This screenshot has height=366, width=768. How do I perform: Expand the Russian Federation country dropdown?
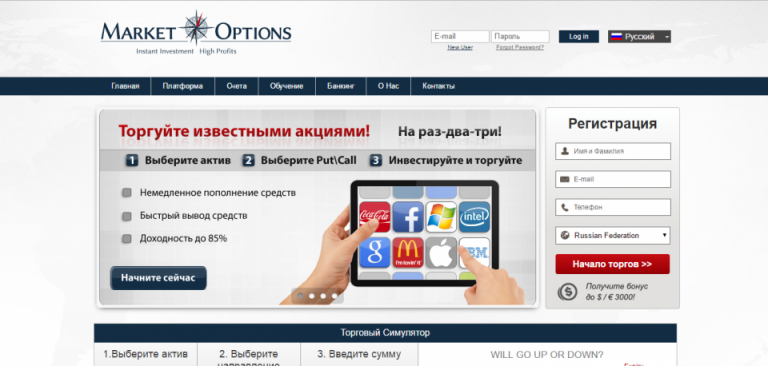[x=613, y=235]
